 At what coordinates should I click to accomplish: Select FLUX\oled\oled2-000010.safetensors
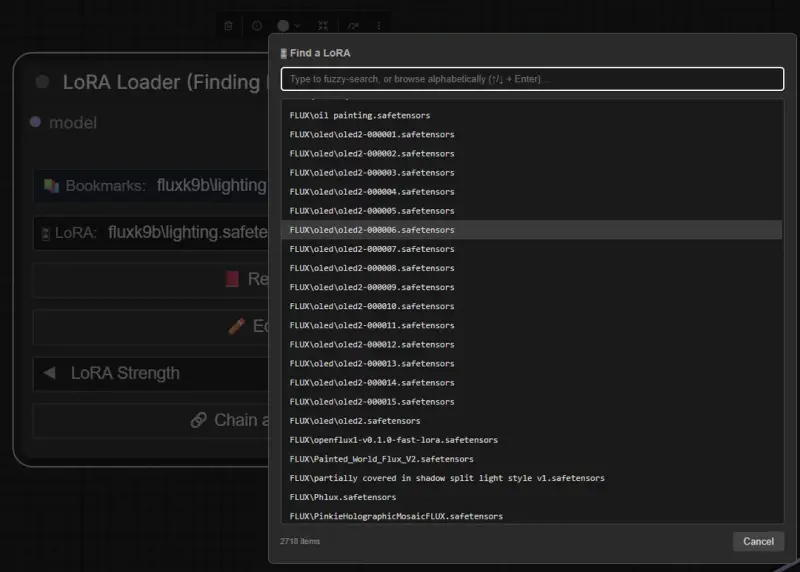pyautogui.click(x=532, y=306)
